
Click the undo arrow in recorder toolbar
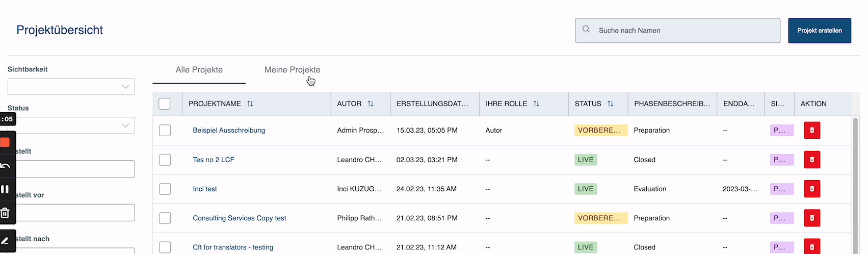click(x=5, y=166)
